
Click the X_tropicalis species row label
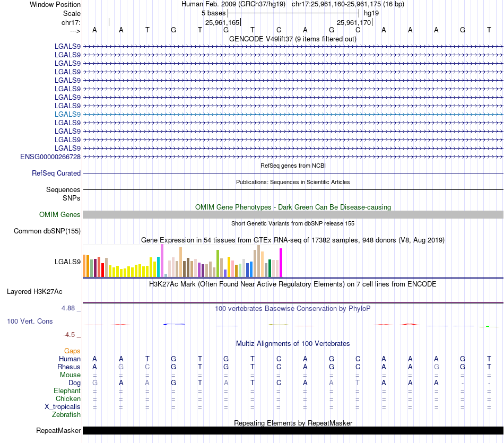[63, 407]
